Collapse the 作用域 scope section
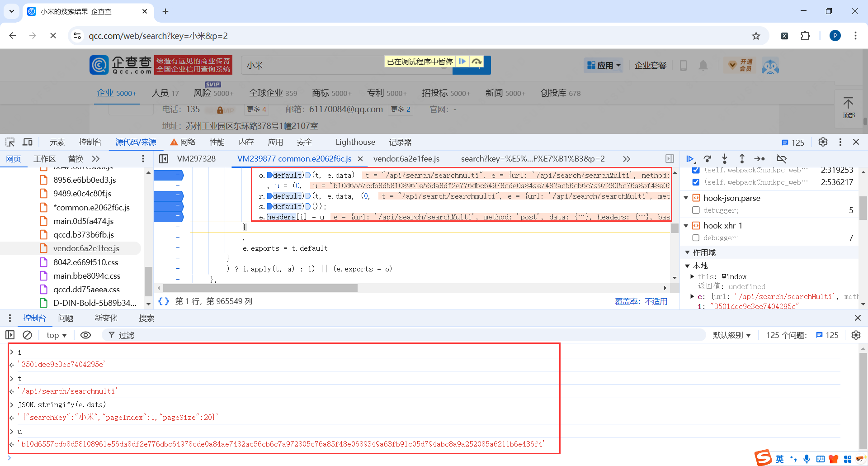868x466 pixels. pyautogui.click(x=687, y=252)
